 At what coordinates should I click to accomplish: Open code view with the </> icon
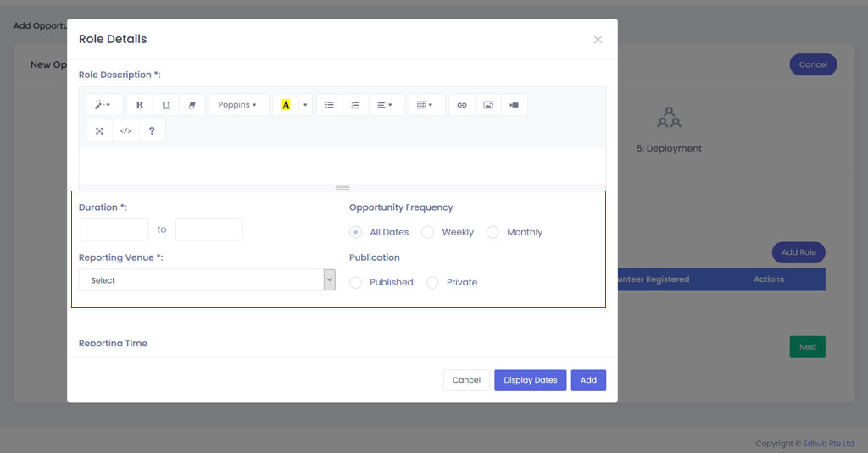(x=125, y=130)
